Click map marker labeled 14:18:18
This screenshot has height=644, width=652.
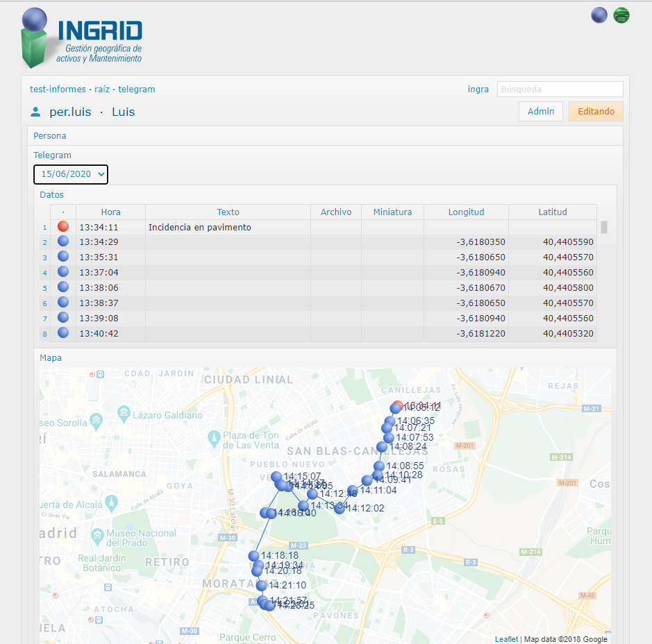coord(253,555)
